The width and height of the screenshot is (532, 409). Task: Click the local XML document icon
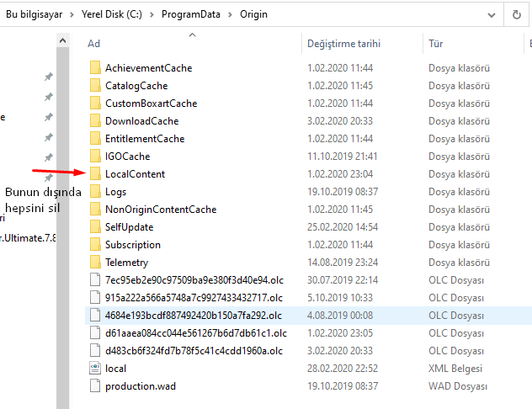95,368
